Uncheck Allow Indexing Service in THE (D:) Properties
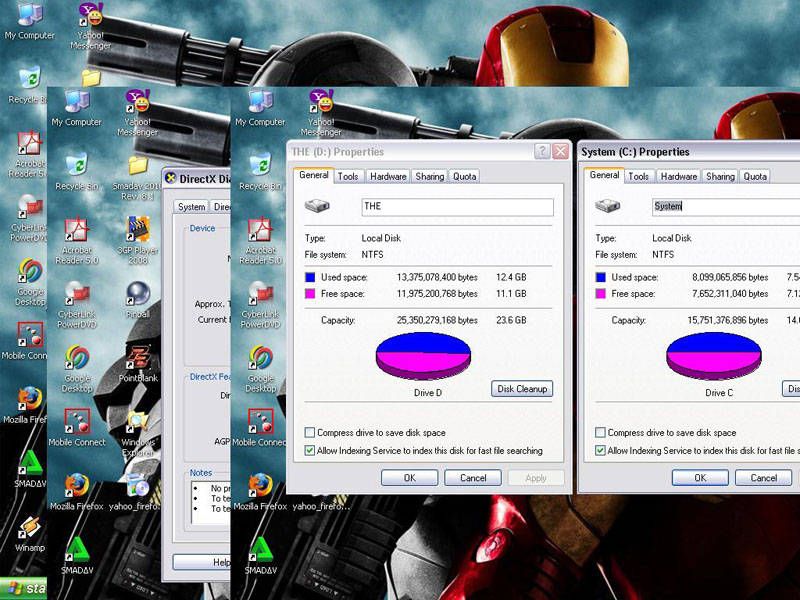Viewport: 800px width, 600px height. 310,451
